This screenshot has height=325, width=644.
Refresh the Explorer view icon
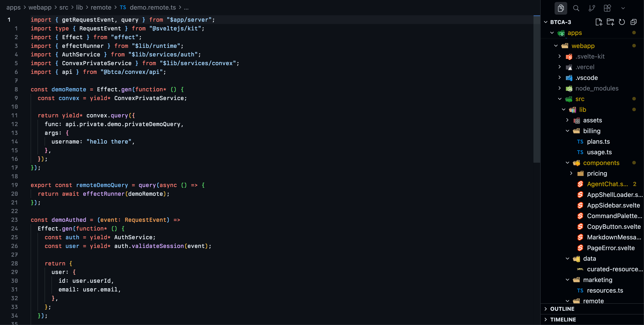coord(622,22)
